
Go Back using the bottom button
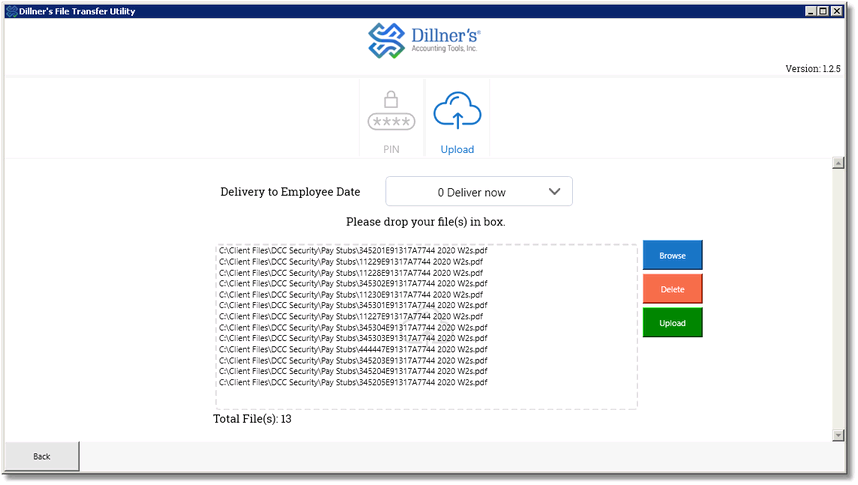tap(42, 457)
